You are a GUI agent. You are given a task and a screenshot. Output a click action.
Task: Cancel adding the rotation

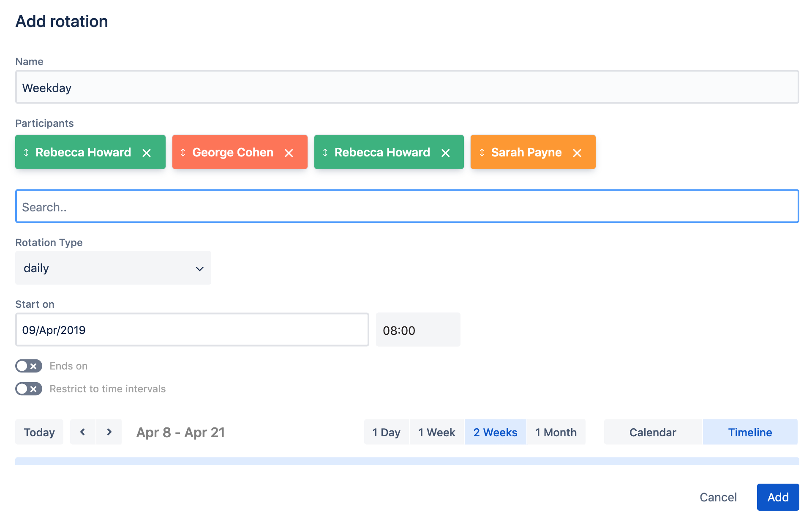[718, 497]
